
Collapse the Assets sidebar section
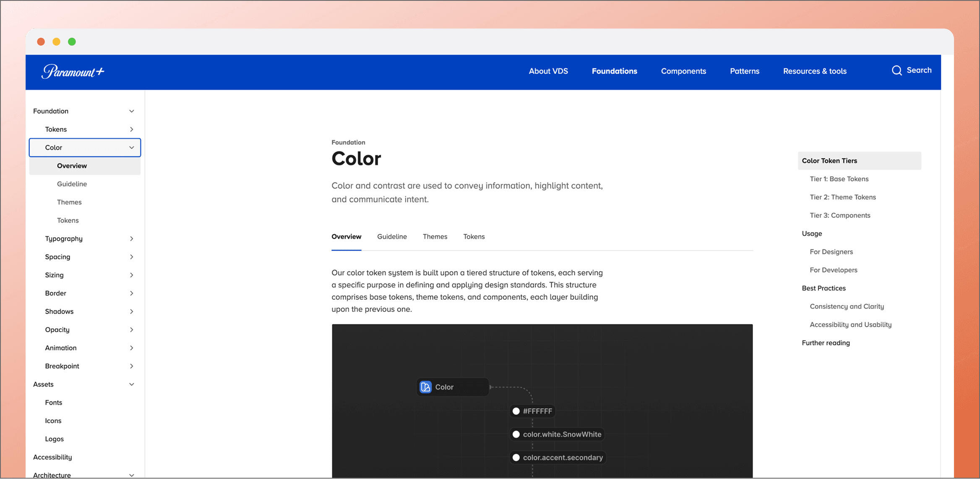(131, 384)
